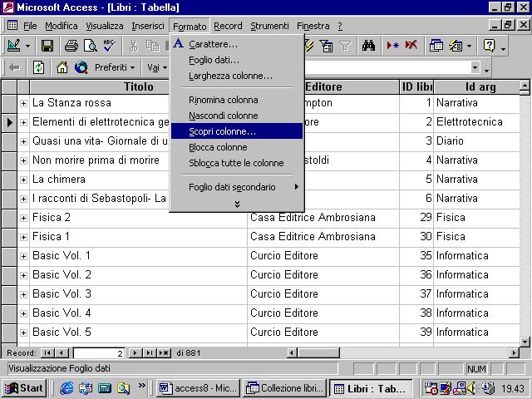Expand the Foglio dati secondario submenu

(x=237, y=187)
